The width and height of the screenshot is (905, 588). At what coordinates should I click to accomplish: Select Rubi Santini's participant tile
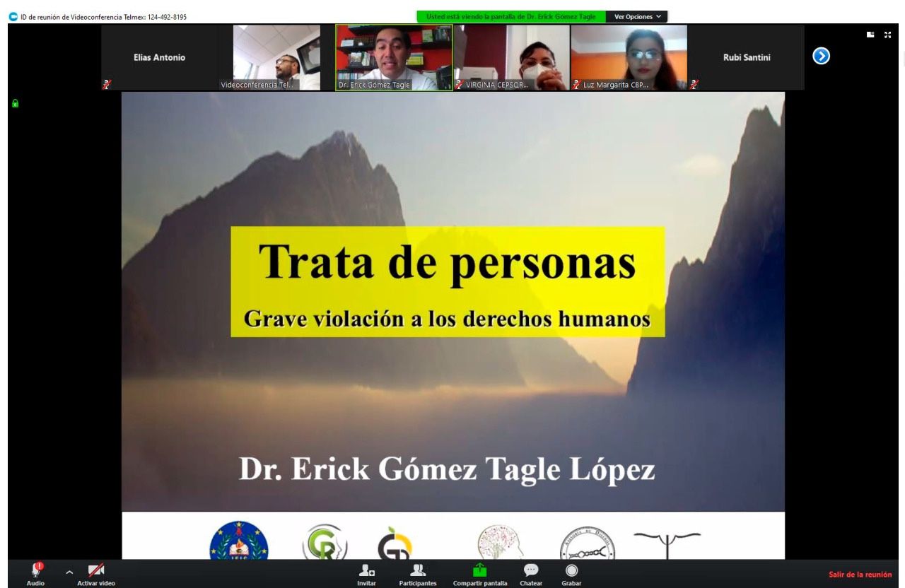pyautogui.click(x=746, y=57)
